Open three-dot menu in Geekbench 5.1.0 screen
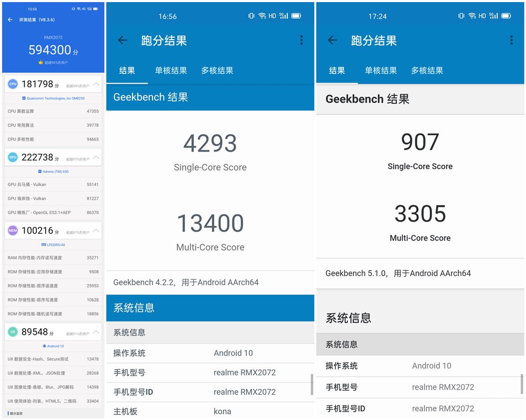This screenshot has height=420, width=526. [x=511, y=41]
